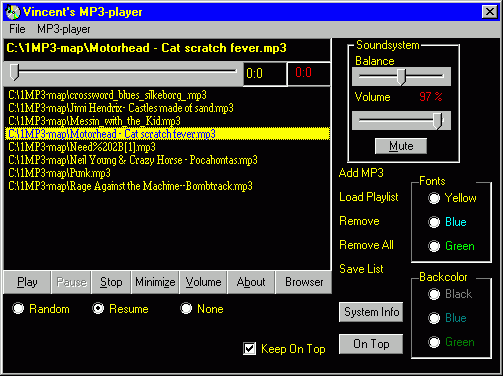Click Load Playlist link
503x376 pixels.
point(369,197)
